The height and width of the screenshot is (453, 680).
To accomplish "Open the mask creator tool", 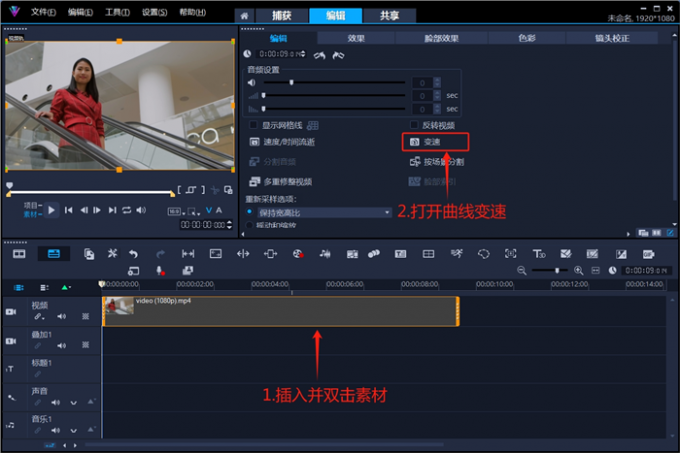I will click(x=484, y=254).
